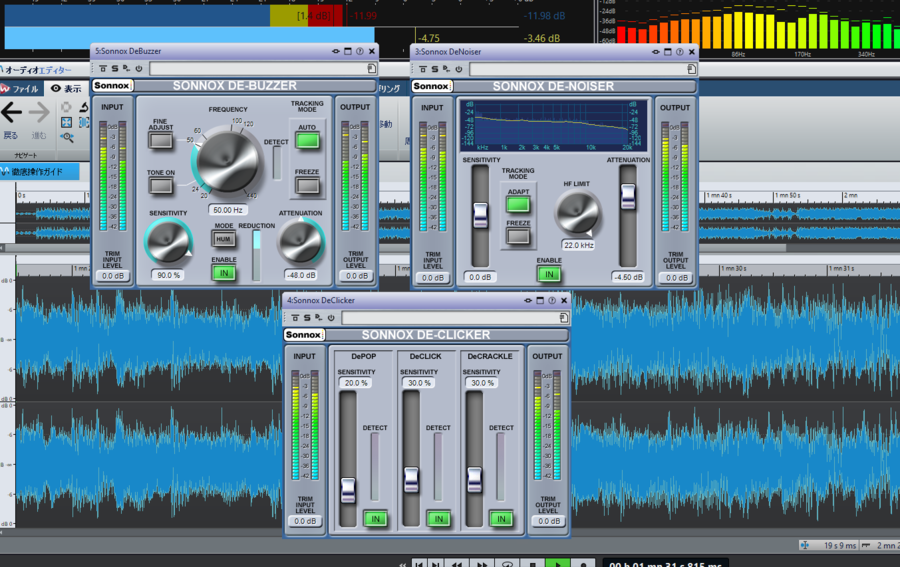Click the back arrow (戻る) navigation icon
Image resolution: width=900 pixels, height=567 pixels.
click(11, 112)
